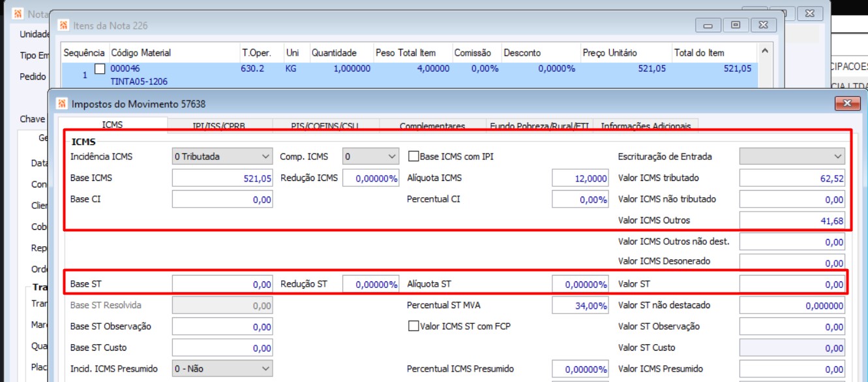The width and height of the screenshot is (868, 382).
Task: Open the Incid. ICMS Presumido dropdown
Action: tap(222, 369)
